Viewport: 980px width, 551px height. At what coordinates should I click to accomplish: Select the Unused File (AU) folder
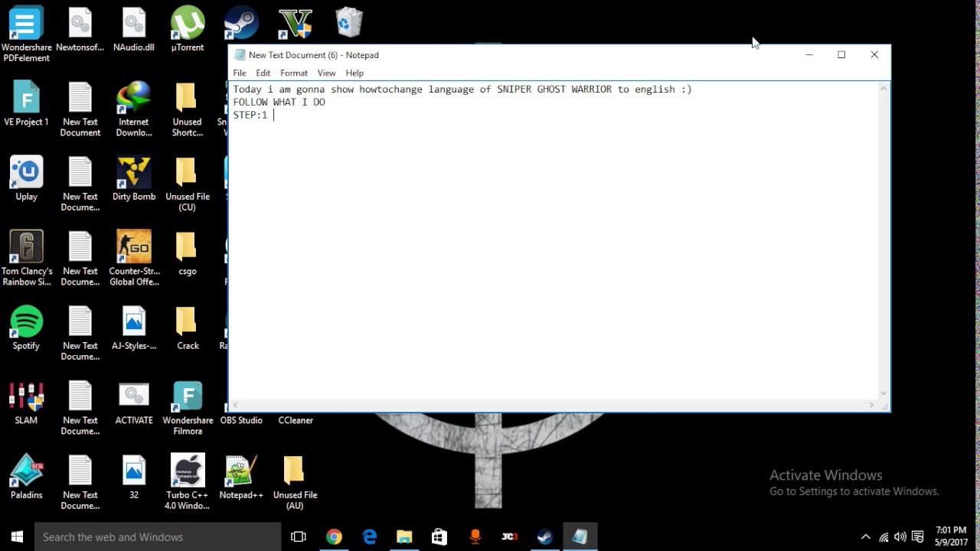coord(295,482)
